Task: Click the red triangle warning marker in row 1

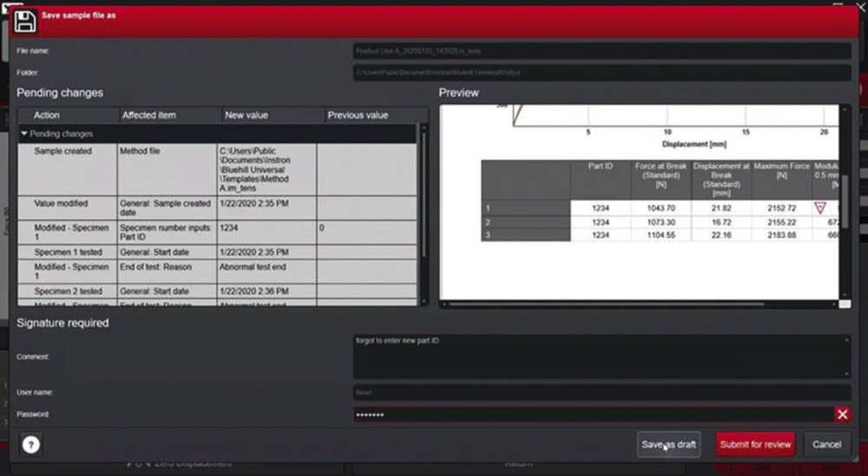Action: [820, 208]
